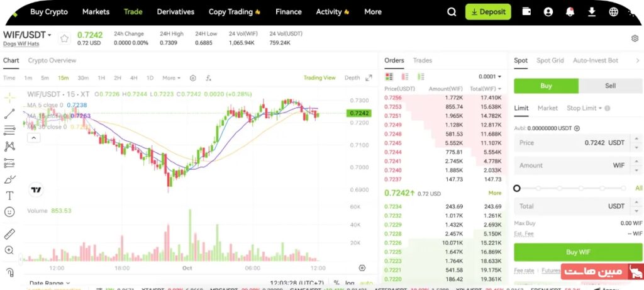This screenshot has height=290, width=644.
Task: Open the Derivatives menu
Action: point(175,12)
